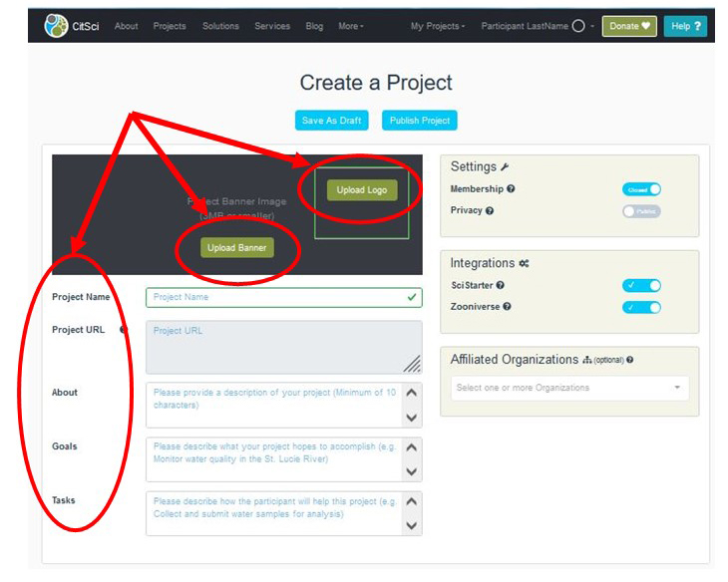The height and width of the screenshot is (582, 728).
Task: Expand the More menu in navbar
Action: click(x=351, y=26)
